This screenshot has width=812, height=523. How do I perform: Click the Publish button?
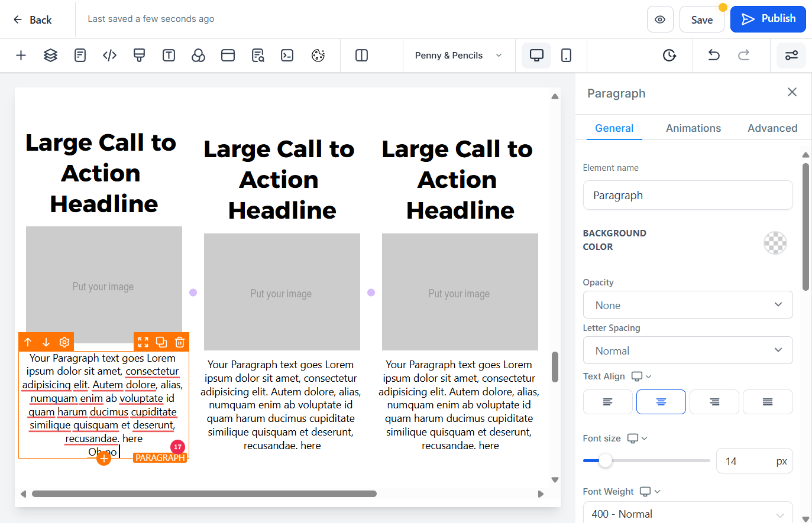click(768, 19)
